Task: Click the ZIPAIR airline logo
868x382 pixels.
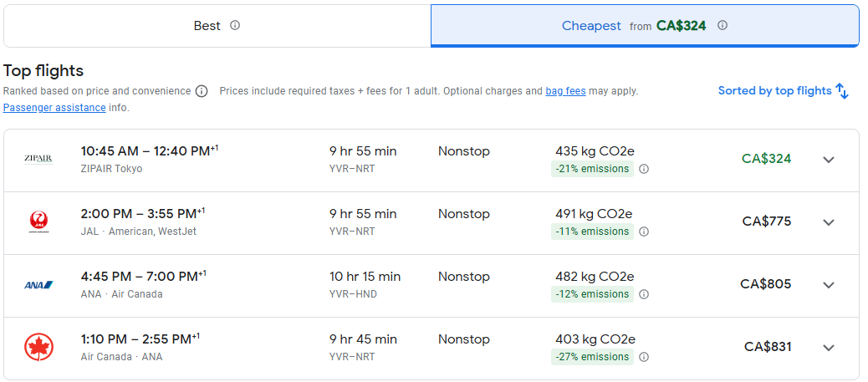Action: coord(38,160)
